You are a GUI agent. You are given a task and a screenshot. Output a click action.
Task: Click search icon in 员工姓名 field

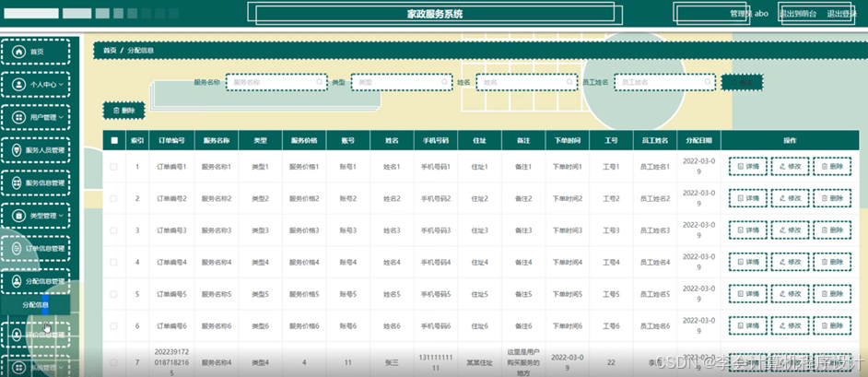(707, 82)
